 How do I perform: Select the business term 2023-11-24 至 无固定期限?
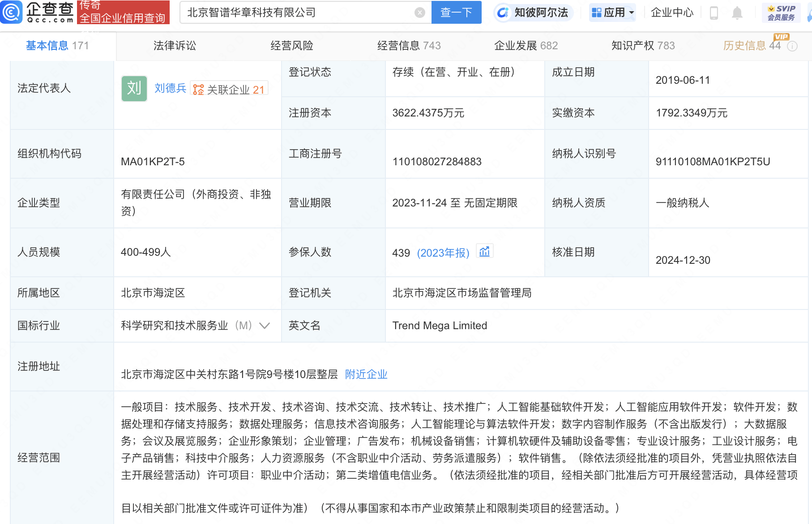455,203
